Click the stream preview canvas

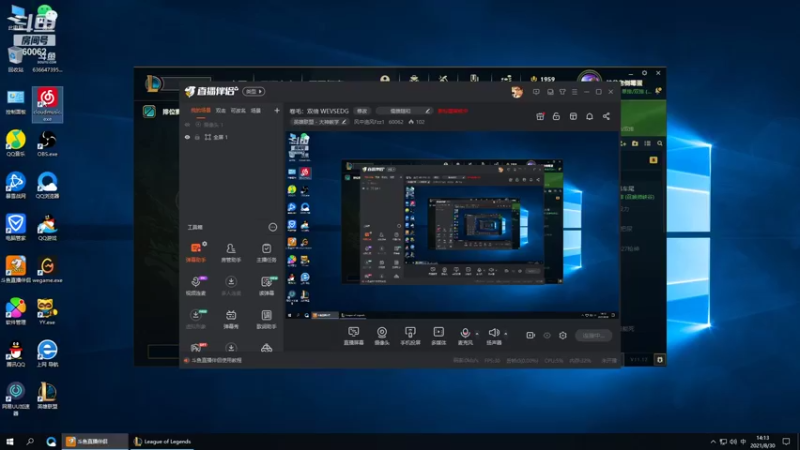pos(452,225)
